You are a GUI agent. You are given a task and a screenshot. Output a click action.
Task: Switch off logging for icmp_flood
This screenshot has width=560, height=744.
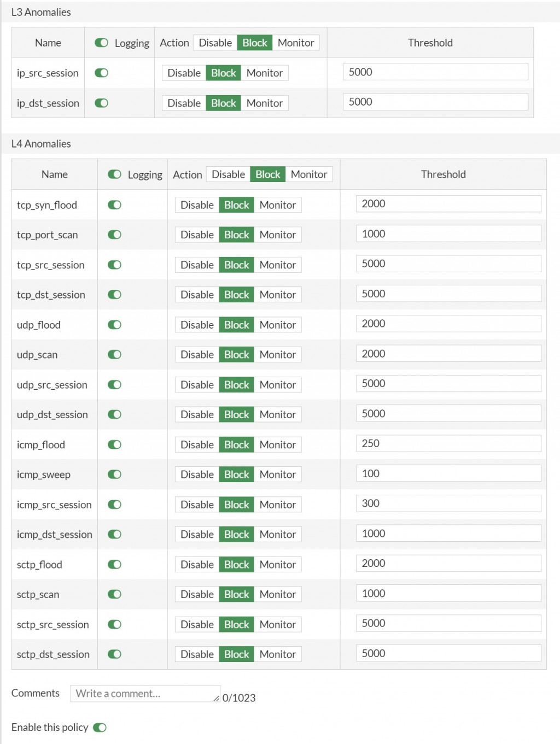tap(114, 444)
